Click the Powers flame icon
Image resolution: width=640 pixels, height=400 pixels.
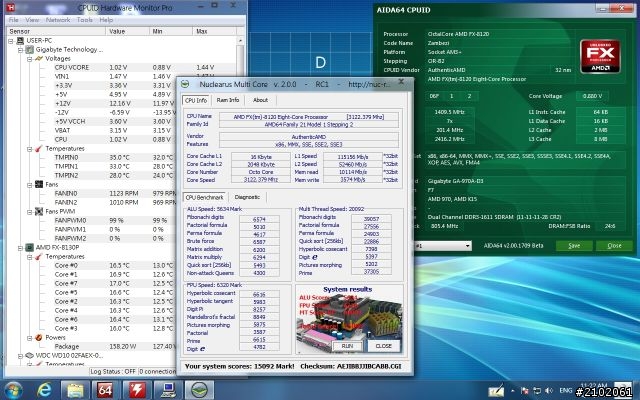39,338
